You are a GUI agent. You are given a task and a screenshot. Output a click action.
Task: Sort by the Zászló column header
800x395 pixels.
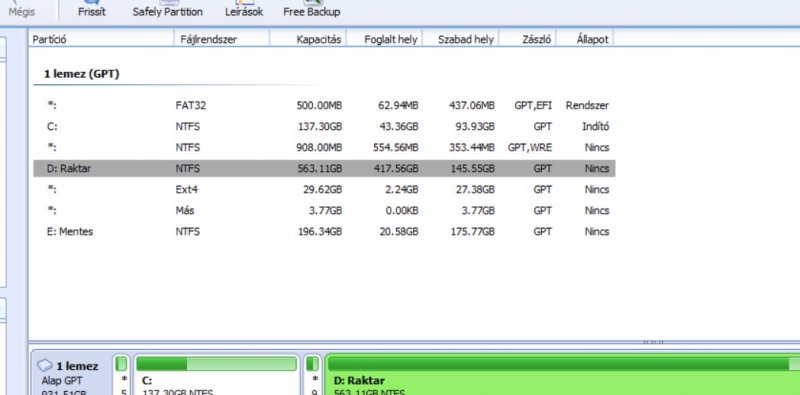click(528, 39)
